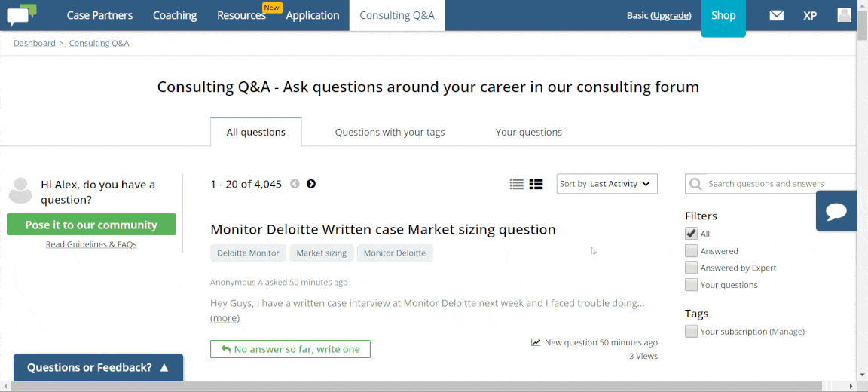The height and width of the screenshot is (392, 868).
Task: Go to next page of questions arrow
Action: click(x=311, y=184)
